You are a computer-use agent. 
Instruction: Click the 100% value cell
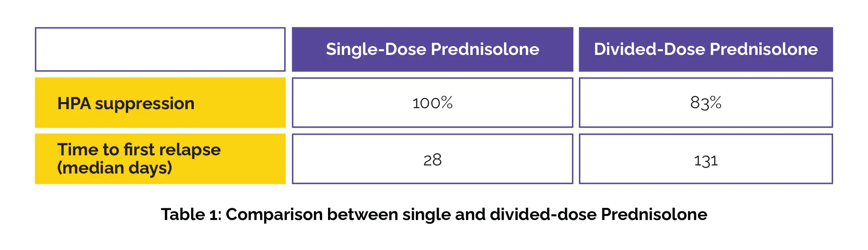(x=432, y=103)
